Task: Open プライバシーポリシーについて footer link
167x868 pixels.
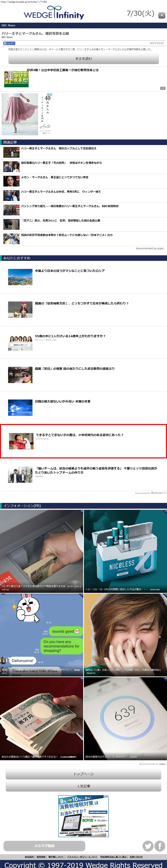Action: pos(82,857)
